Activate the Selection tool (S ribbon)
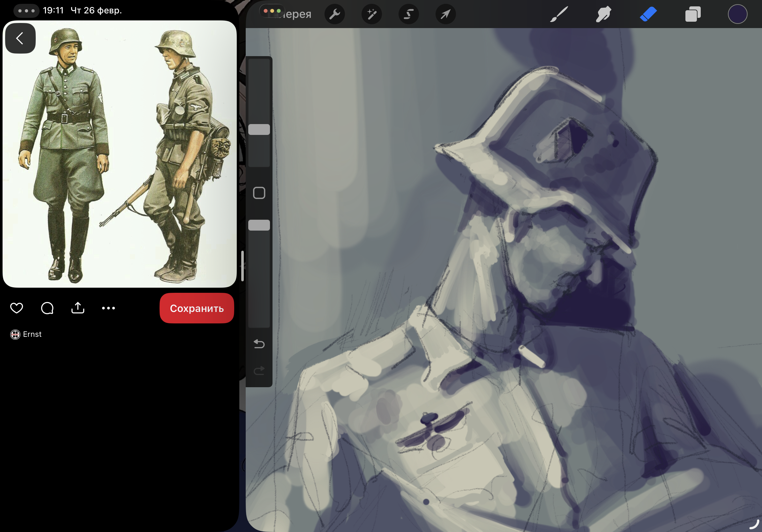This screenshot has width=762, height=532. tap(408, 14)
